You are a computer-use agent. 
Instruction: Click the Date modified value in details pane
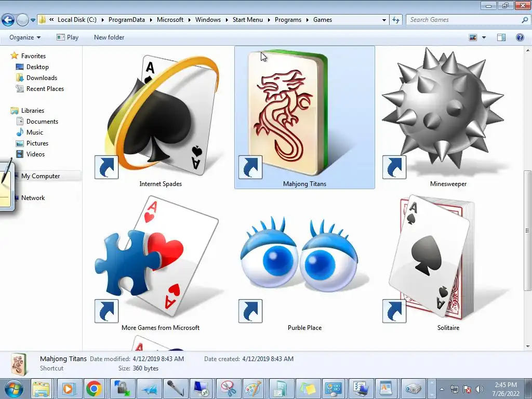pos(158,358)
